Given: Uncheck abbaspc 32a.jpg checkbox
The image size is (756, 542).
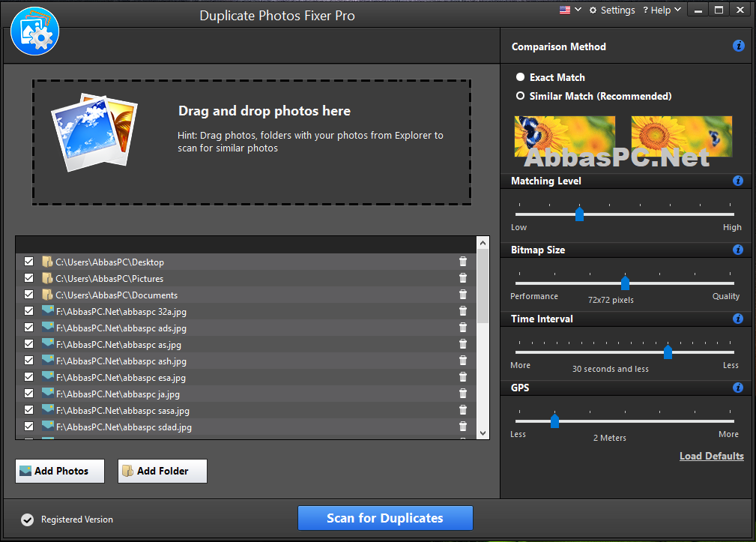Looking at the screenshot, I should 29,311.
